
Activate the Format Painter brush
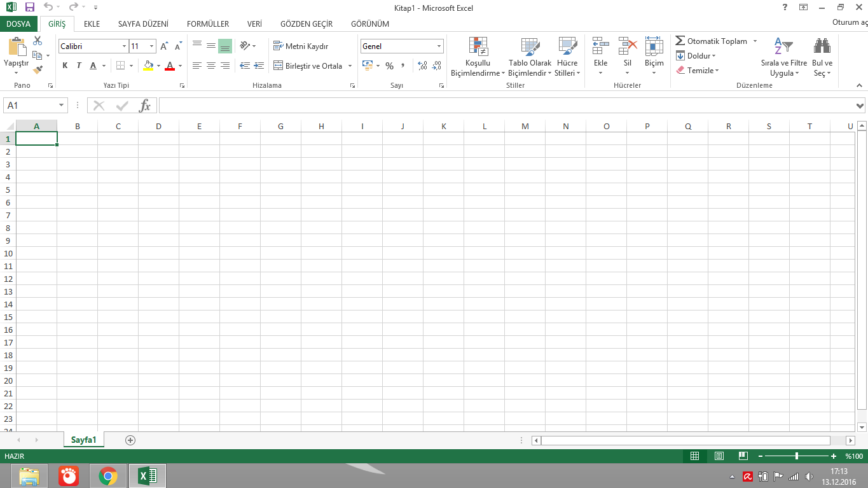38,69
